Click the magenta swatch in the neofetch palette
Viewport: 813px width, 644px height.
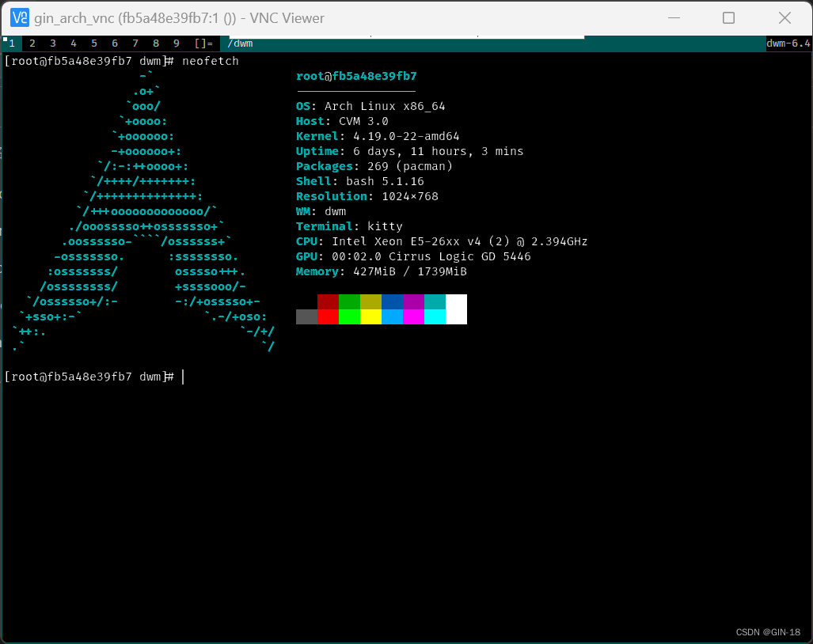coord(414,315)
